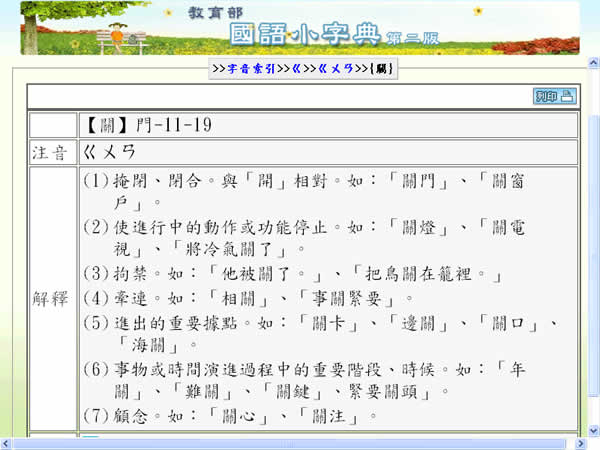The height and width of the screenshot is (450, 600).
Task: Open the 字音索引 breadcrumb link
Action: [x=251, y=69]
